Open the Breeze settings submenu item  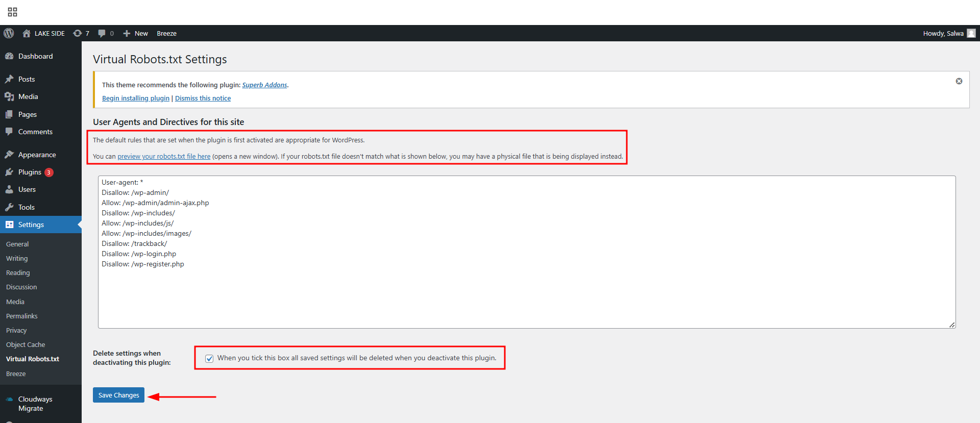click(16, 374)
